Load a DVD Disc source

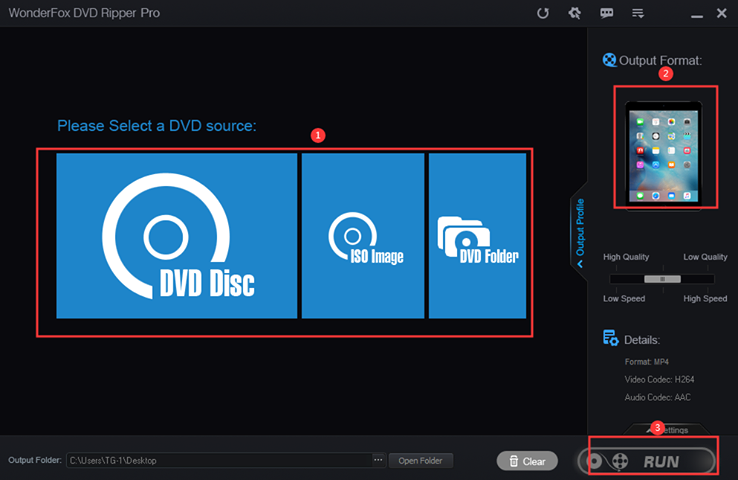tap(176, 236)
